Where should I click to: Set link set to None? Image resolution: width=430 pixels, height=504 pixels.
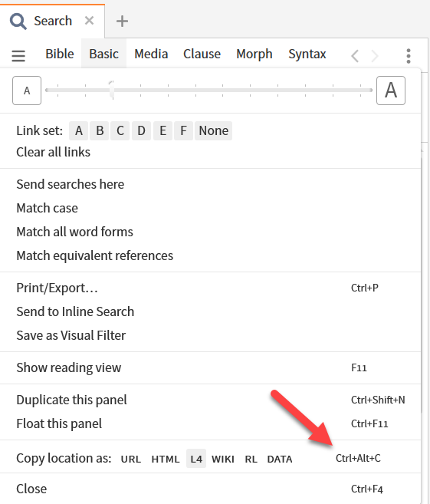[x=214, y=131]
